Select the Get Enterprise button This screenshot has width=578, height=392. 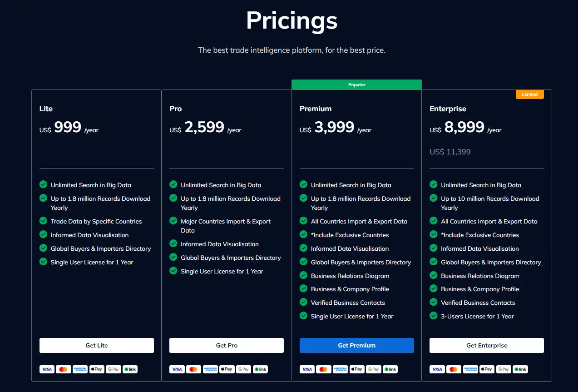[487, 345]
